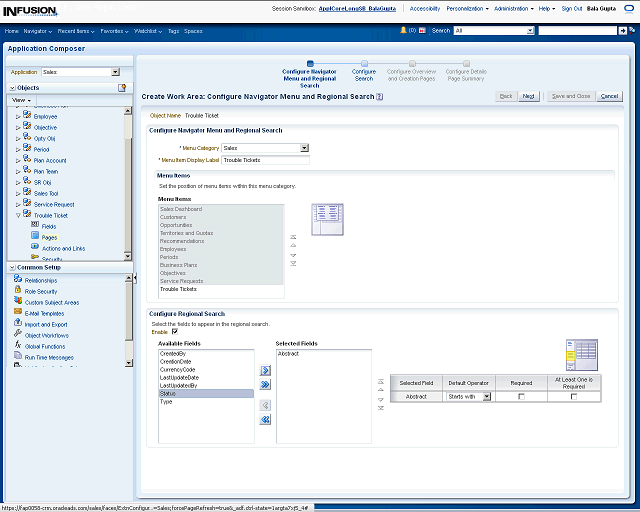The height and width of the screenshot is (512, 640).
Task: Click the new object icon in Objects panel
Action: click(x=122, y=88)
